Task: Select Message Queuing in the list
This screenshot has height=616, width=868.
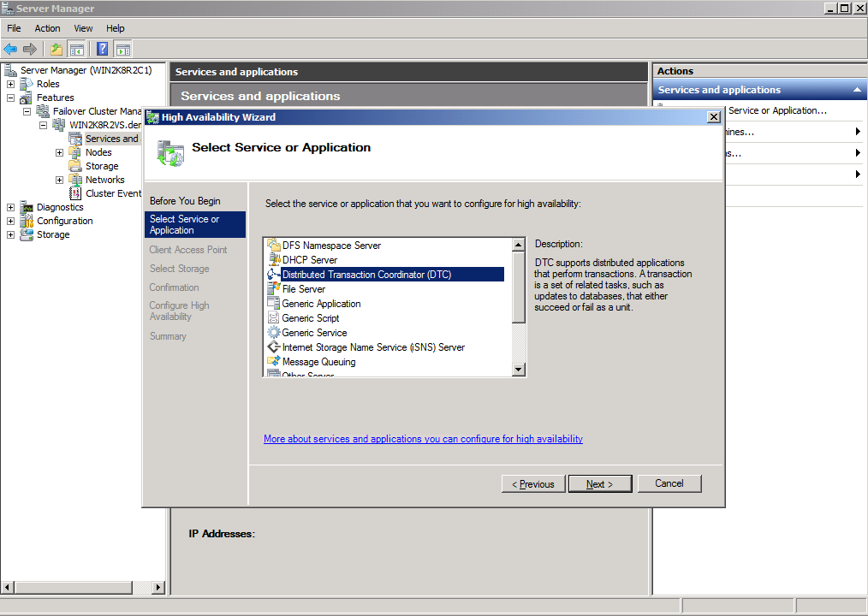Action: (x=318, y=362)
